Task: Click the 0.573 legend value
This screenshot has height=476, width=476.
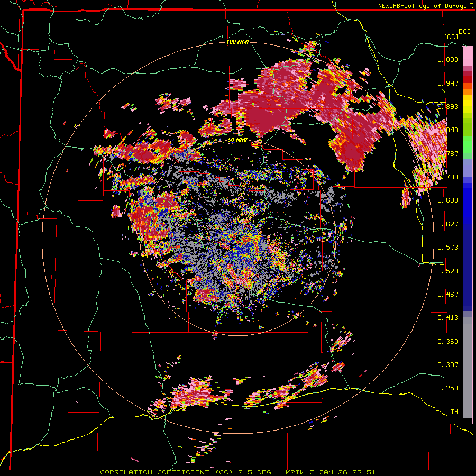Action: coord(448,248)
